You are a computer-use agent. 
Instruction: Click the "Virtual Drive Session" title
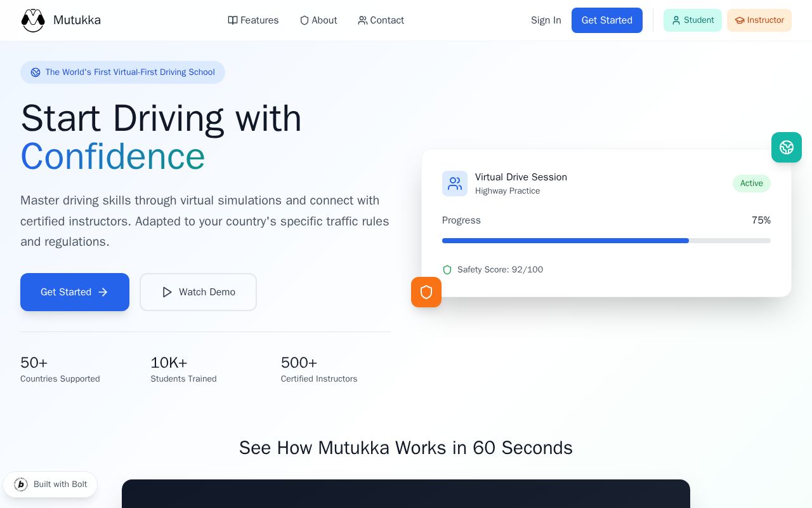pos(521,177)
